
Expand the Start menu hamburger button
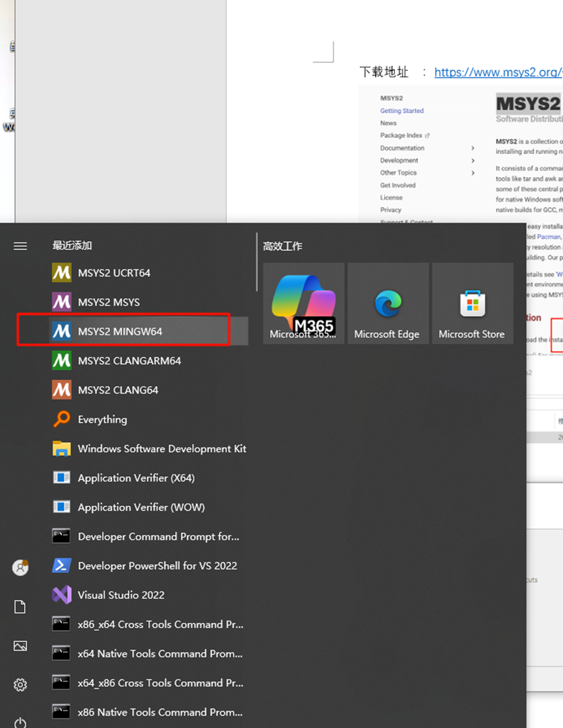(x=20, y=246)
